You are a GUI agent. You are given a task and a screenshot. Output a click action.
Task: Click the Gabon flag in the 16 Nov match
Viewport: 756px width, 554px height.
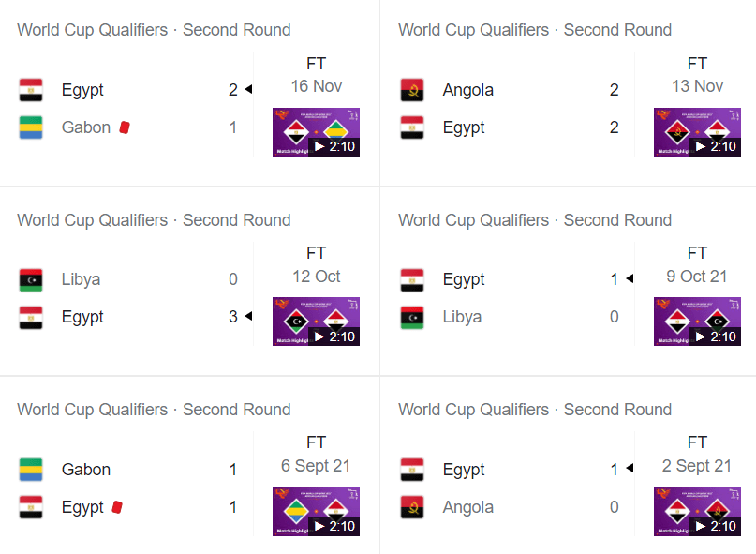31,127
